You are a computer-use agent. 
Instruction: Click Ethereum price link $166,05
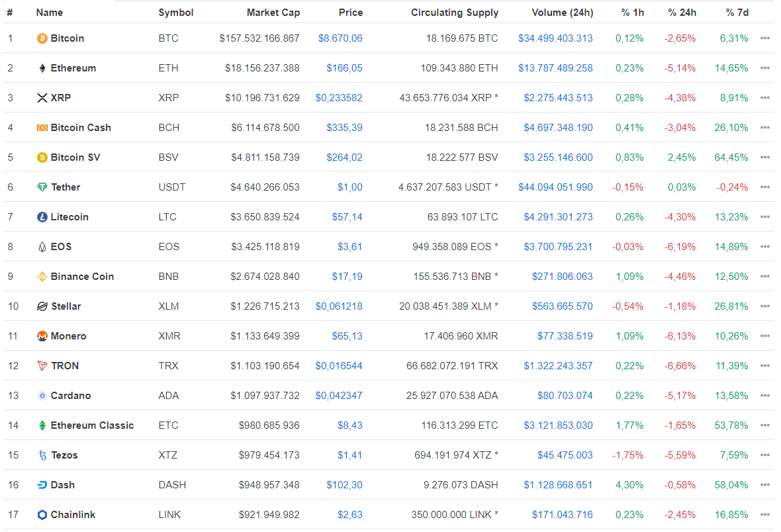pyautogui.click(x=344, y=68)
